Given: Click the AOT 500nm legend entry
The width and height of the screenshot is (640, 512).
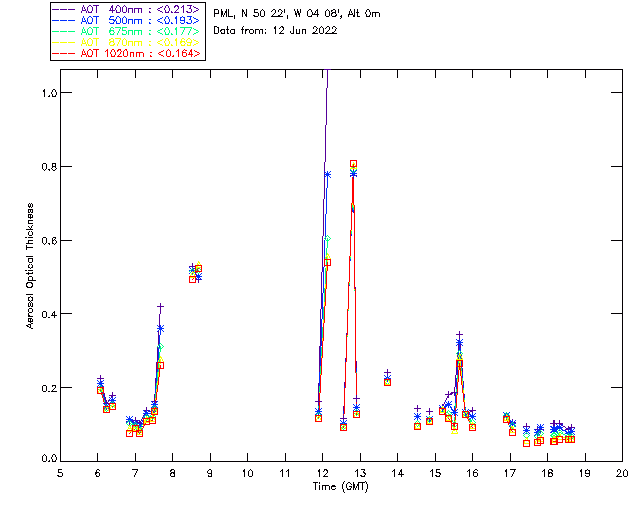Looking at the screenshot, I should click(126, 20).
